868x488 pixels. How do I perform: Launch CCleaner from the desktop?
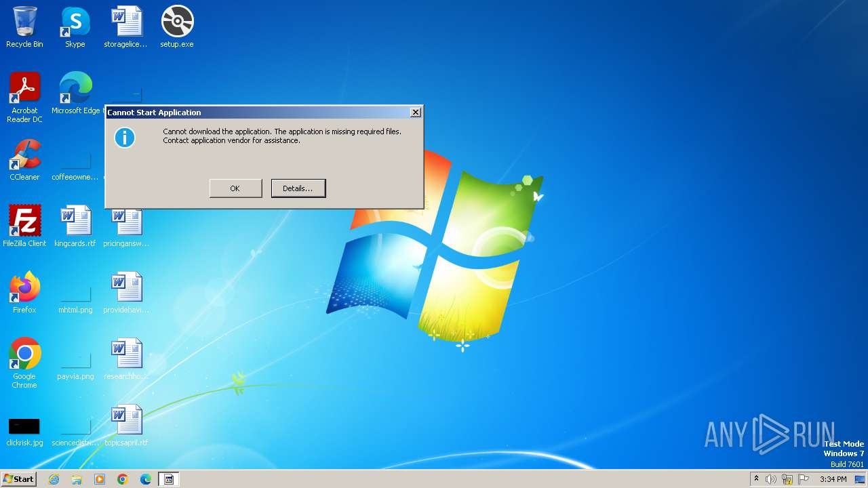(x=24, y=160)
